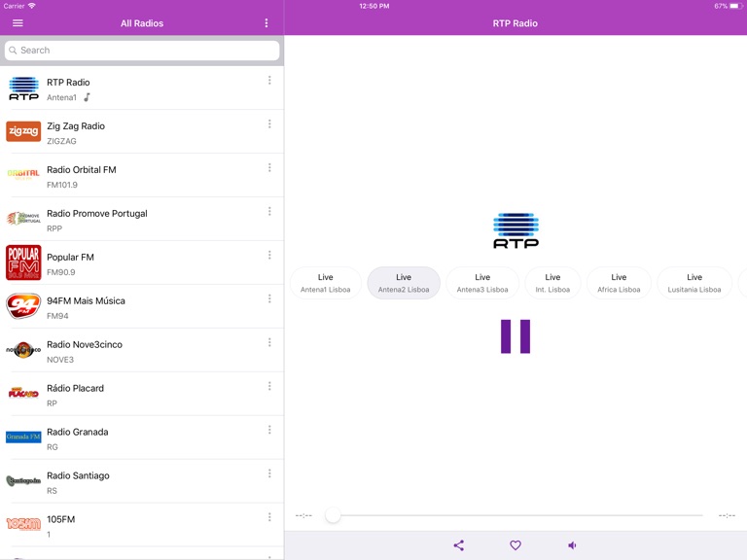This screenshot has height=560, width=747.
Task: Select the Live Antena1 Lisboa stream
Action: coord(326,283)
